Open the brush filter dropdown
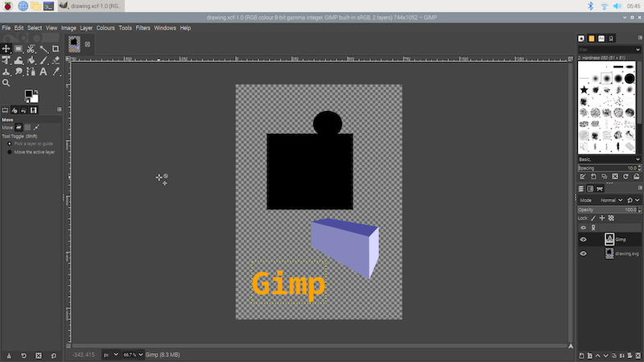Image resolution: width=644 pixels, height=362 pixels. click(x=638, y=50)
